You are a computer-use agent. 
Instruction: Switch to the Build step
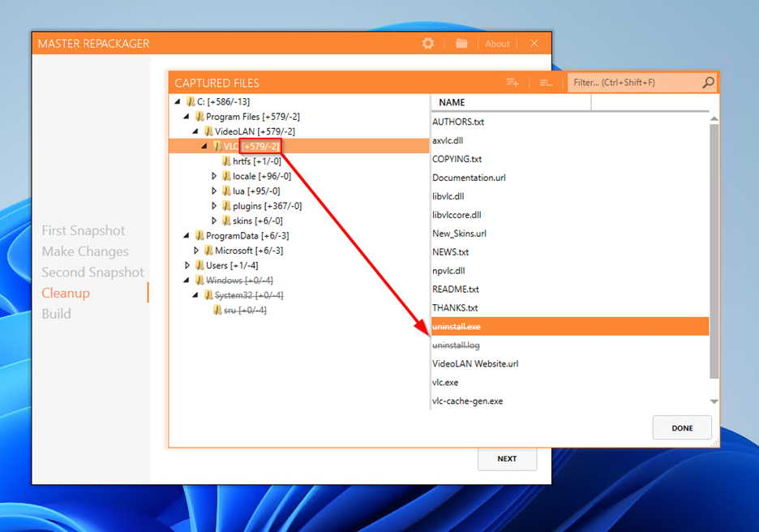tap(56, 314)
